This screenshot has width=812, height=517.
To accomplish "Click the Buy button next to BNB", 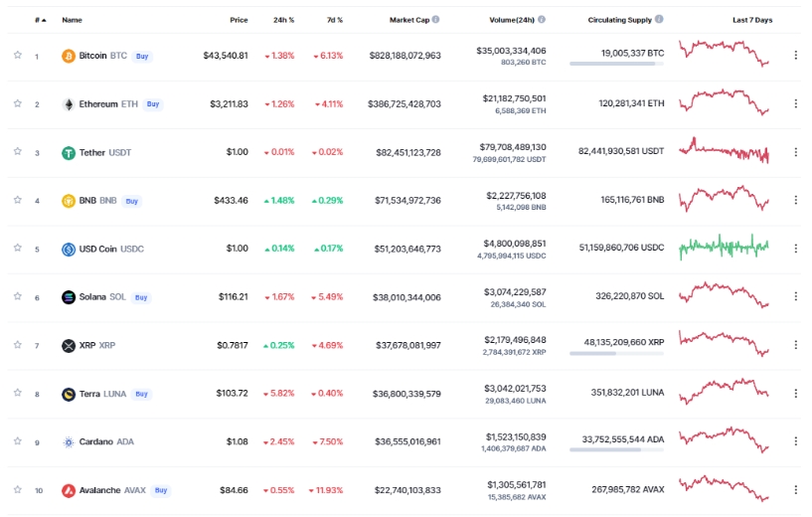I will point(131,201).
